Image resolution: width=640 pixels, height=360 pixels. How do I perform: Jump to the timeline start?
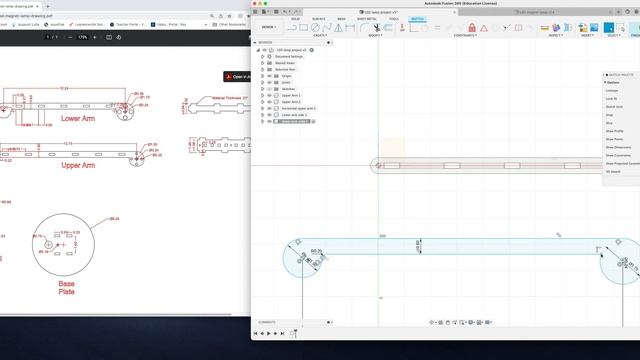pos(256,333)
